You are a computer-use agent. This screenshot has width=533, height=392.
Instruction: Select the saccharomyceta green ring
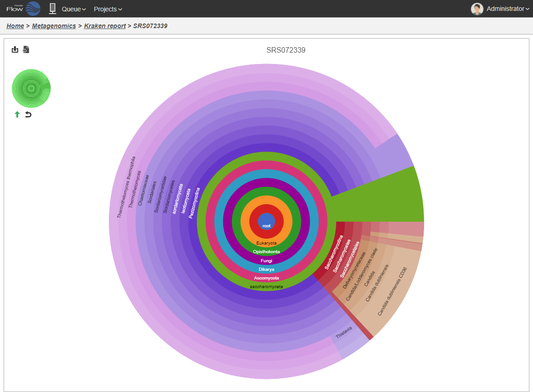(x=267, y=287)
